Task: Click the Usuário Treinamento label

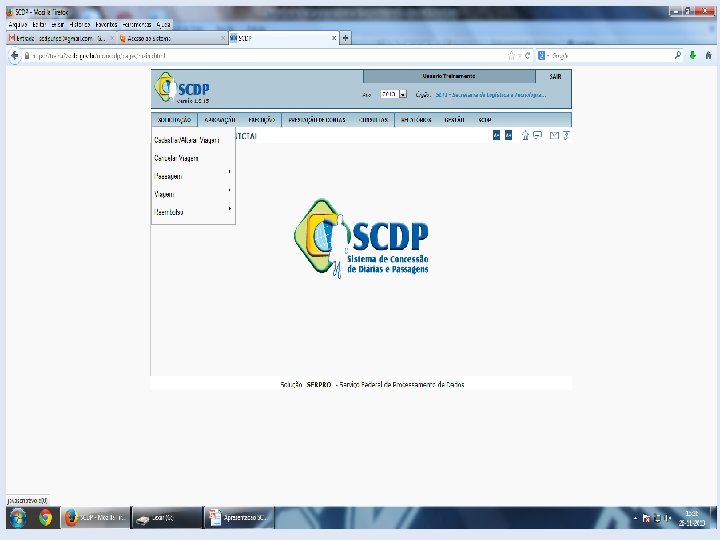Action: pos(449,76)
